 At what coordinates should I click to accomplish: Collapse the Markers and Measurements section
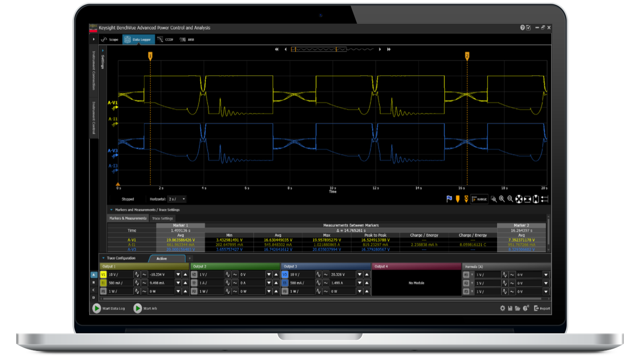tap(111, 210)
